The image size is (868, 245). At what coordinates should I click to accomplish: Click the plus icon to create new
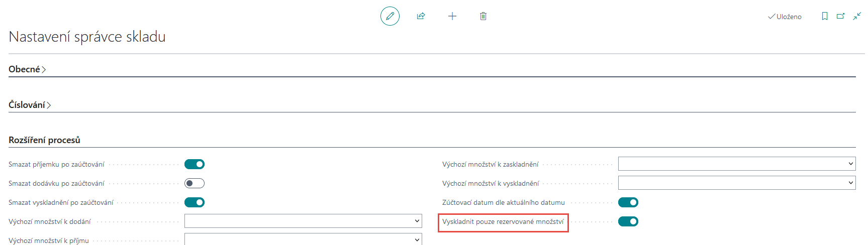(x=452, y=16)
